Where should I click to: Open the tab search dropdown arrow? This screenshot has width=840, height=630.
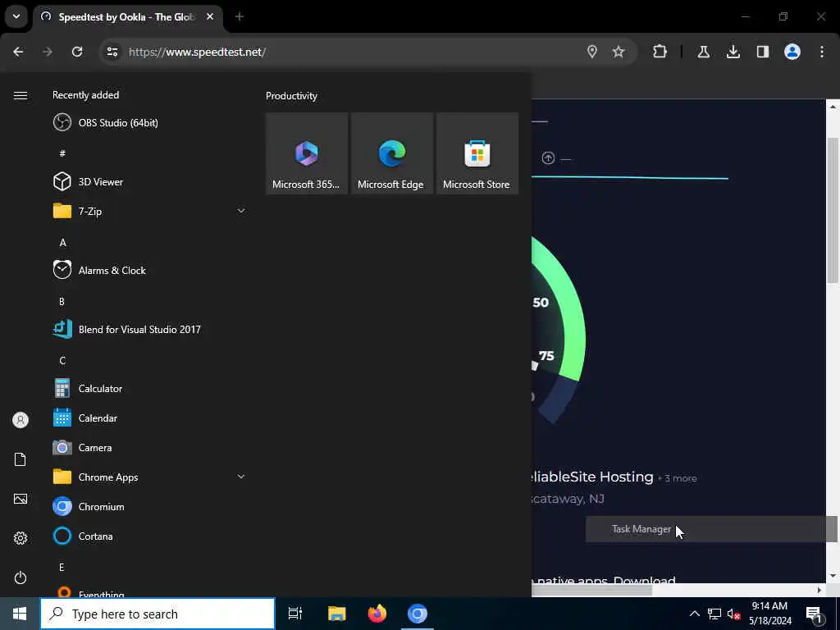pyautogui.click(x=16, y=16)
